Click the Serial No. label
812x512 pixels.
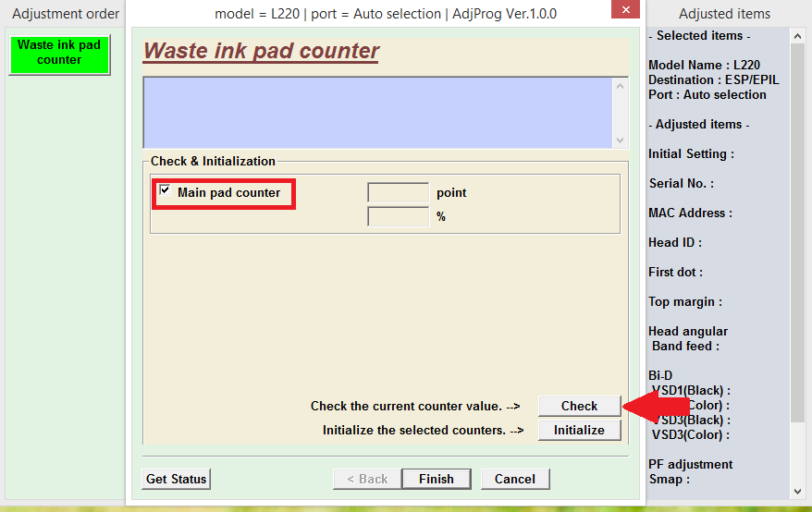(681, 183)
